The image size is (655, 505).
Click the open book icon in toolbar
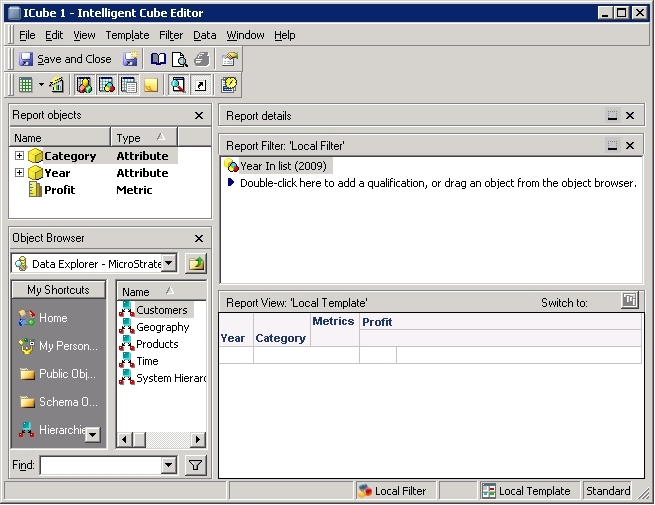click(158, 59)
